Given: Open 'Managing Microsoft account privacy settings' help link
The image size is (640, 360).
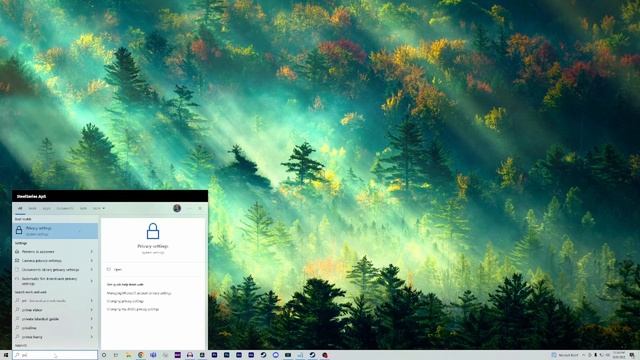Looking at the screenshot, I should pos(139,293).
